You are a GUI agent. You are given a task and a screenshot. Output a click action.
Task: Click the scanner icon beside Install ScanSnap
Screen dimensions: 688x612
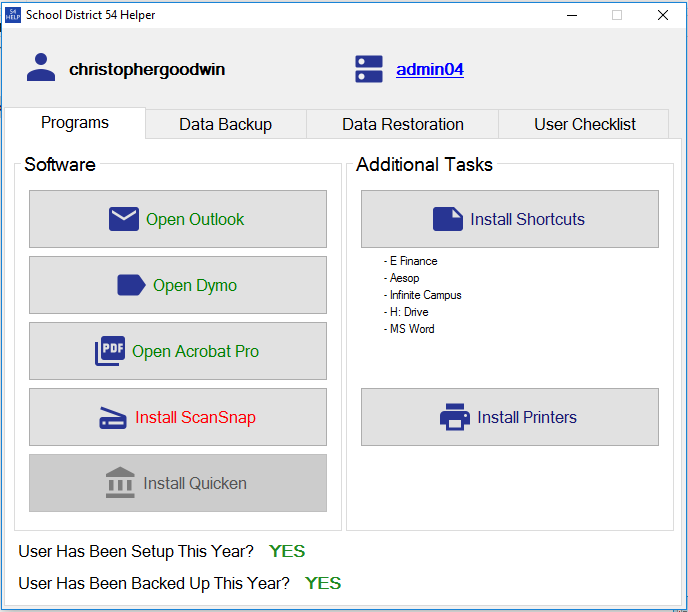(x=113, y=418)
